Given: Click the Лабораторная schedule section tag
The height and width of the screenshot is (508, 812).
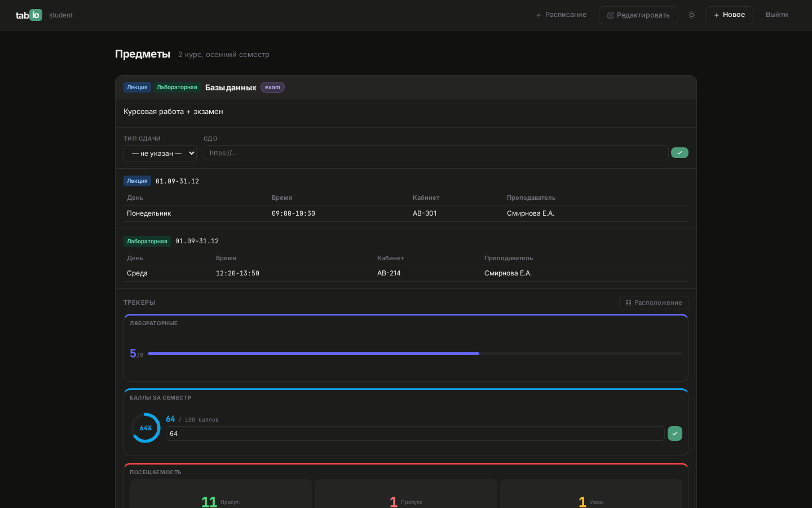Looking at the screenshot, I should tap(147, 242).
